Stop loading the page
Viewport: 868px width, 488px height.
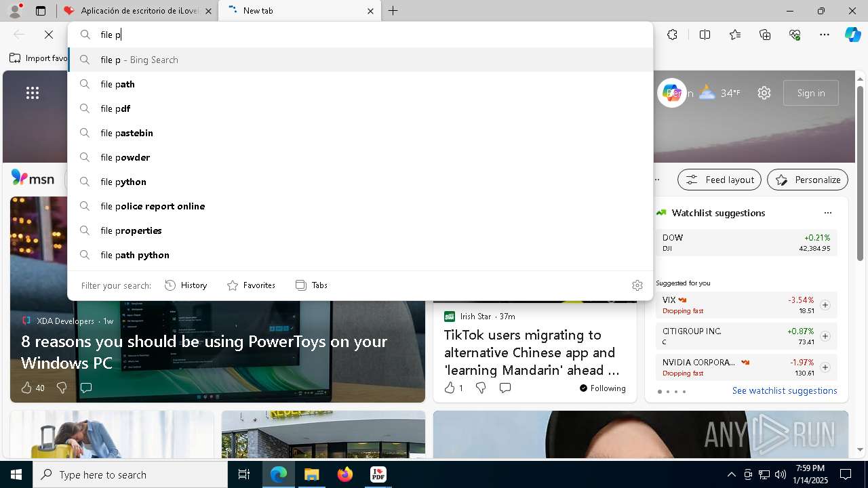(x=49, y=35)
